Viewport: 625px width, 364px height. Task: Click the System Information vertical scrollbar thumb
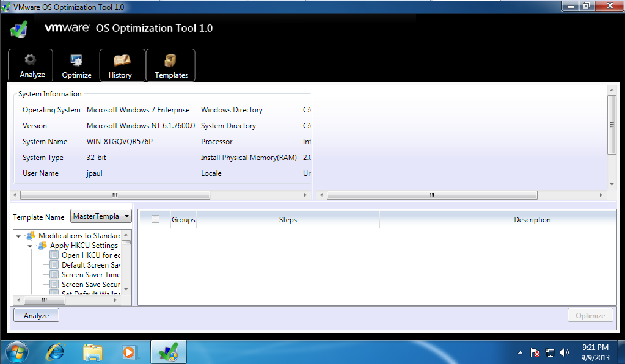[612, 125]
